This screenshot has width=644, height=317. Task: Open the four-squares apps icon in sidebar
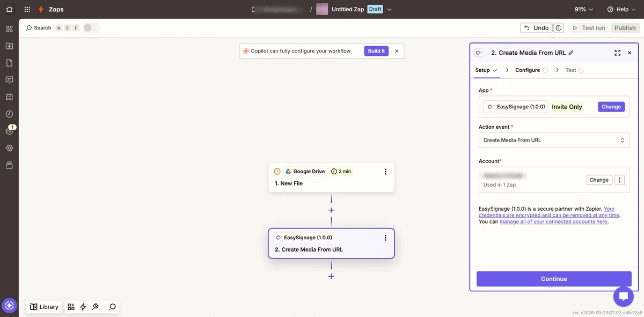[9, 29]
